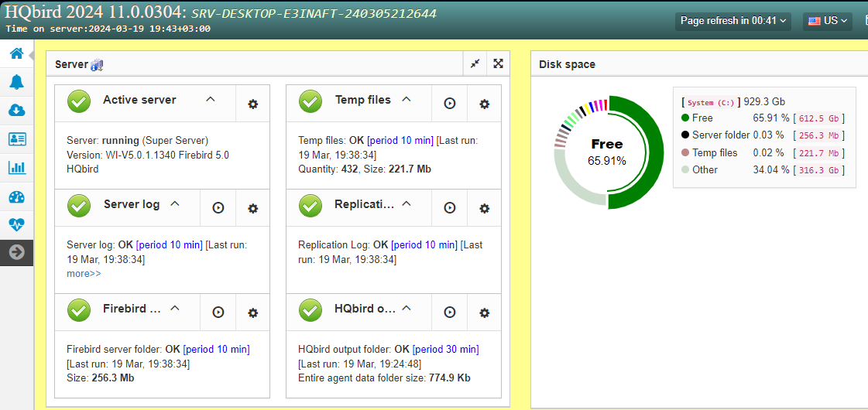Click Server log period 10 min link

pyautogui.click(x=170, y=244)
